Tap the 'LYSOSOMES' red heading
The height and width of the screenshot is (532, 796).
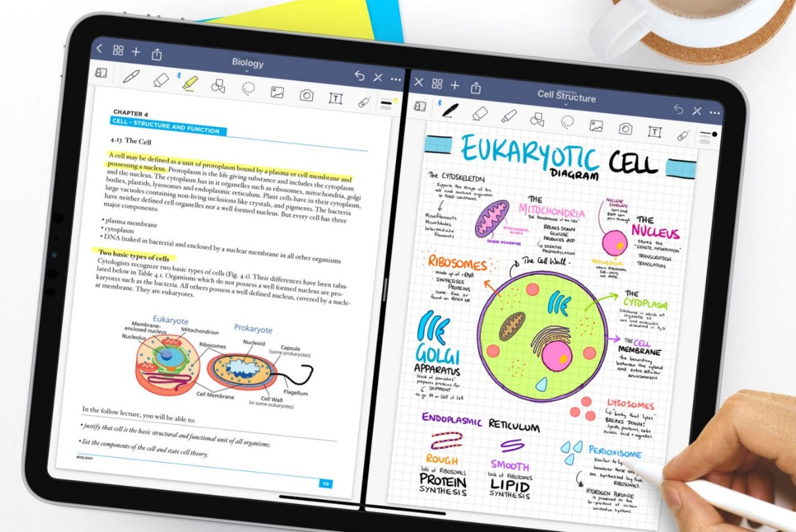(630, 405)
